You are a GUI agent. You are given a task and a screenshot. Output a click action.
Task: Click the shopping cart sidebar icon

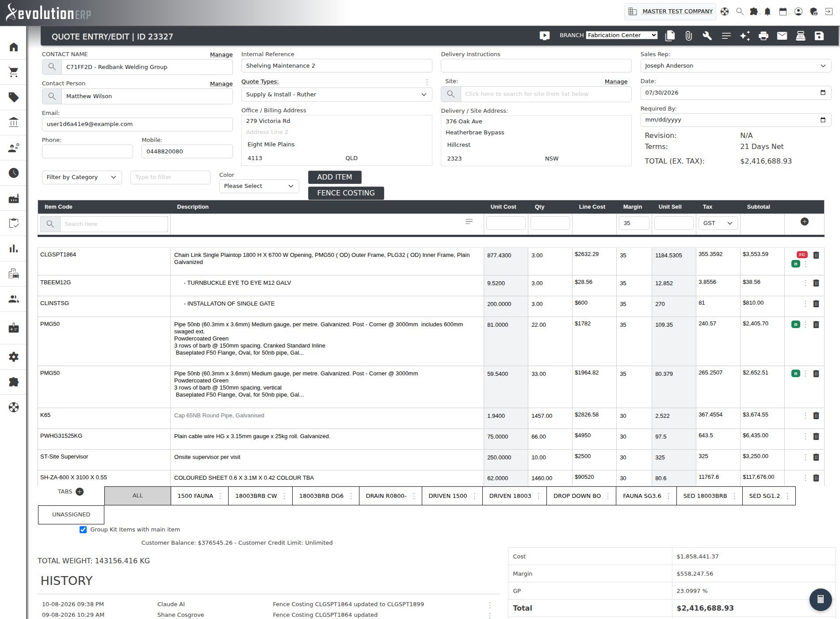pos(14,72)
